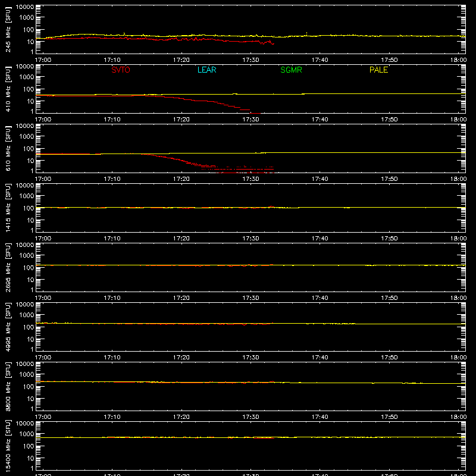Viewport: 476px width, 476px height.
Task: Click 18:00 time label under 1415 MHz panel
Action: click(458, 239)
